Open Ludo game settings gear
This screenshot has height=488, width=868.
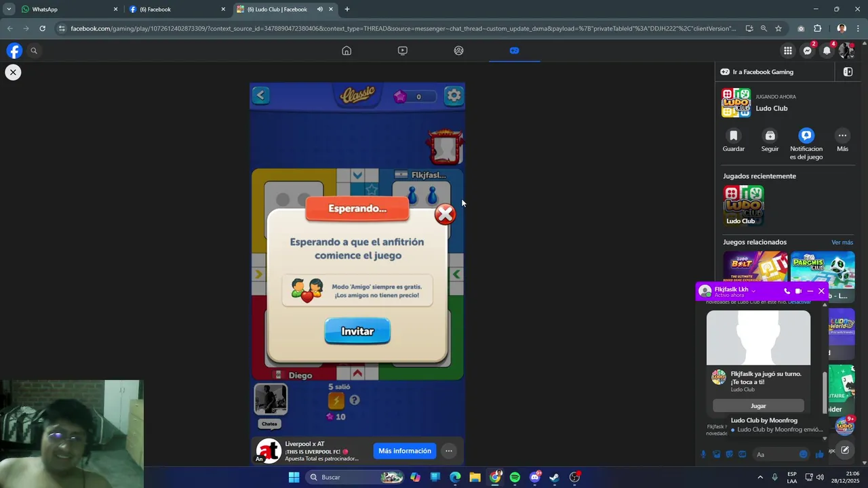(454, 96)
